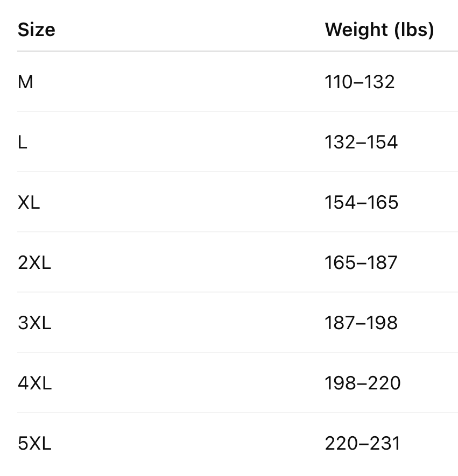Click the divider between 4XL and 5XL rows
Screen dimensions: 458x476
coord(237,413)
